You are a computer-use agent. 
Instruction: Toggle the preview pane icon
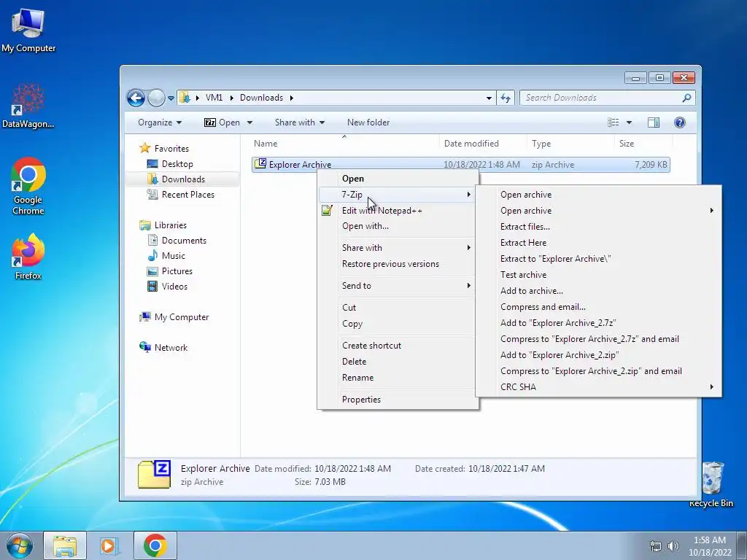click(654, 122)
